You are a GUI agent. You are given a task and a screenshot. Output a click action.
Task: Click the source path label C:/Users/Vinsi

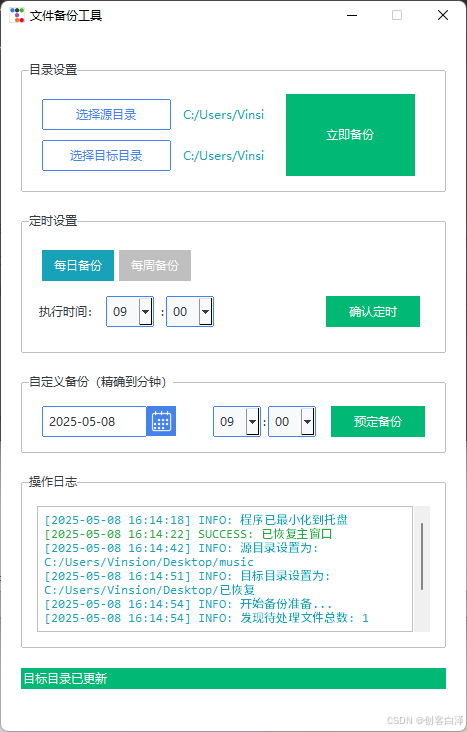(x=223, y=114)
